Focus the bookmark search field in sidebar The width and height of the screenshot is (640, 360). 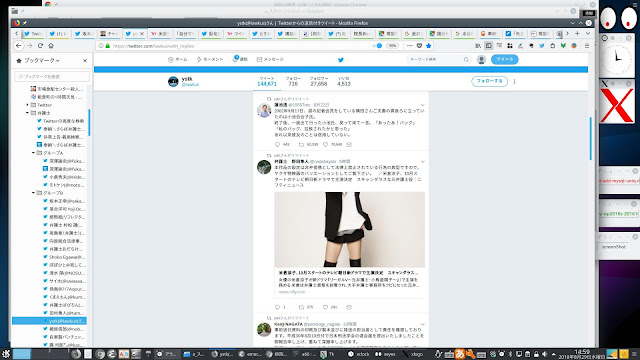52,76
